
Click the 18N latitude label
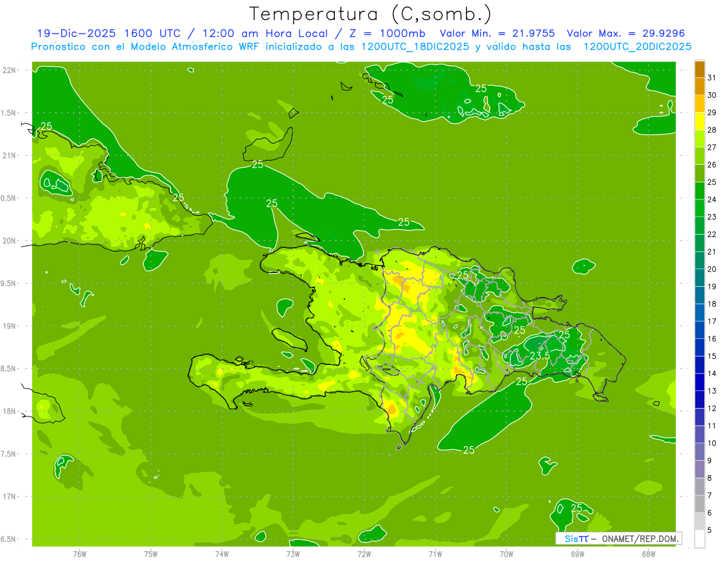[x=9, y=411]
